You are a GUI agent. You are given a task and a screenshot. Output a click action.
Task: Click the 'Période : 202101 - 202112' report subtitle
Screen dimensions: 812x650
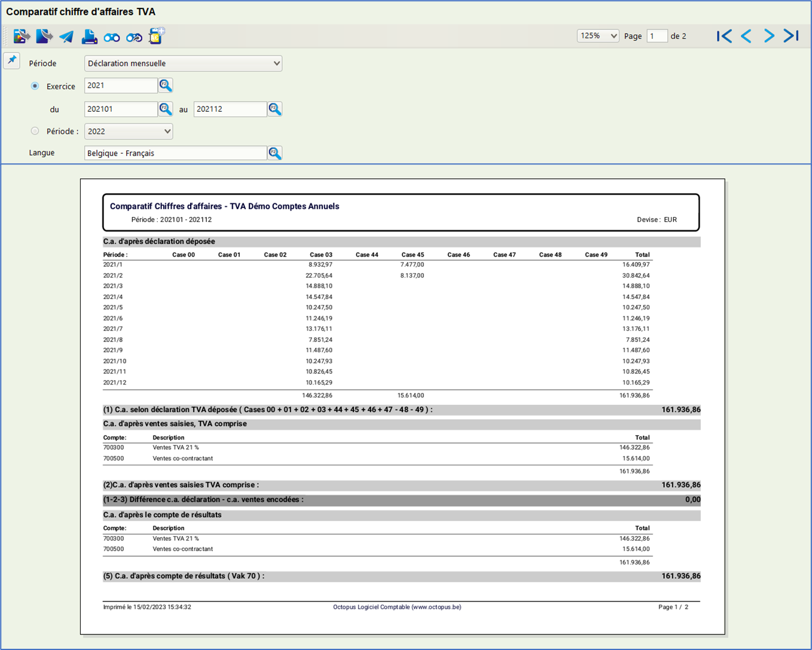pyautogui.click(x=172, y=219)
